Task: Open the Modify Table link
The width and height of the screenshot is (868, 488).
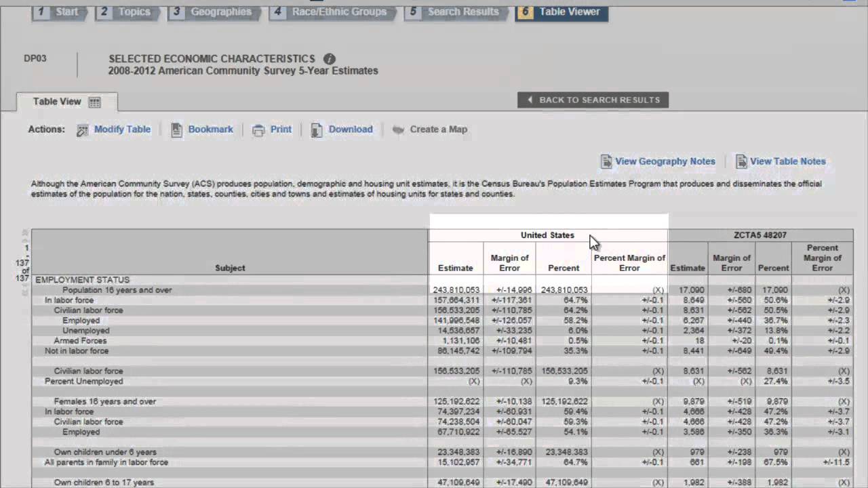Action: [x=122, y=129]
